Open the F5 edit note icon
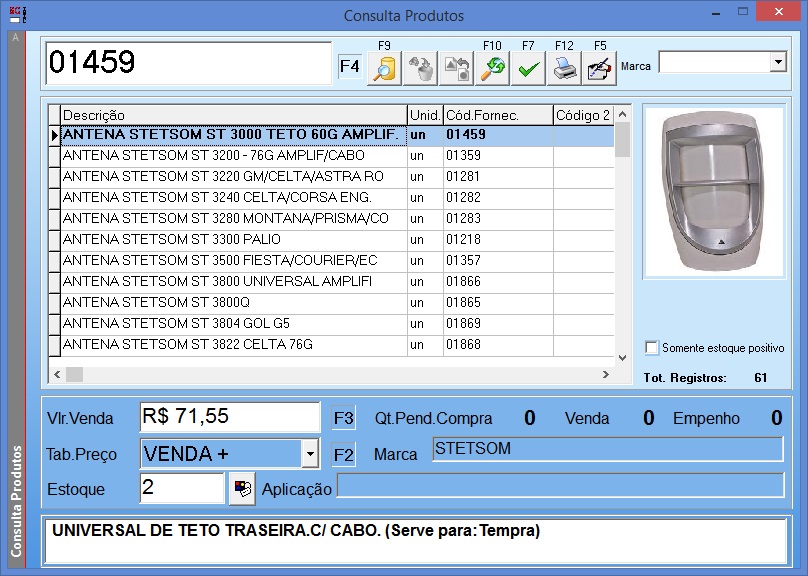Image resolution: width=808 pixels, height=576 pixels. coord(599,69)
